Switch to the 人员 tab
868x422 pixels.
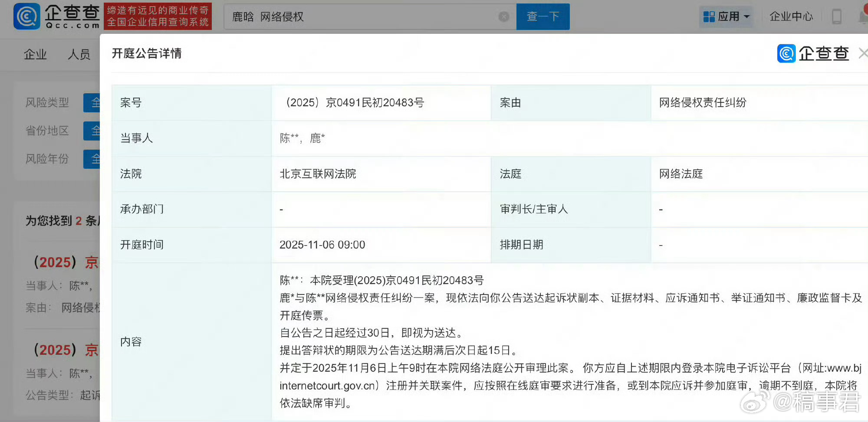click(x=79, y=54)
